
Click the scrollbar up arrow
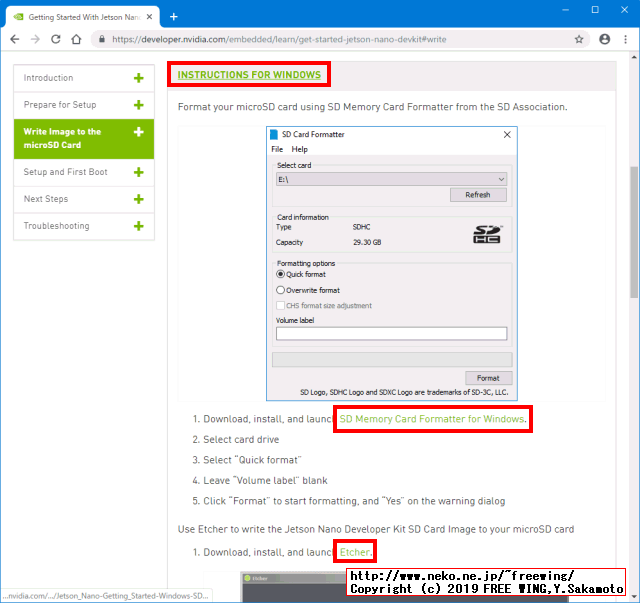pos(634,57)
